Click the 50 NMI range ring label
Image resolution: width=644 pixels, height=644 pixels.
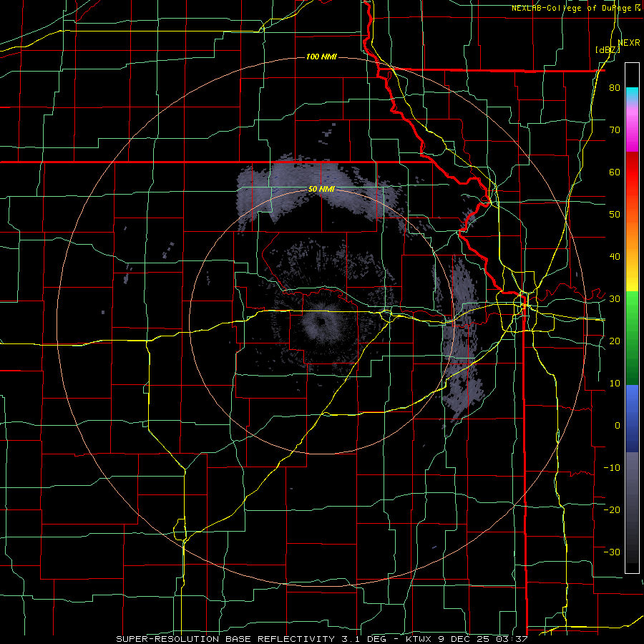click(x=321, y=190)
